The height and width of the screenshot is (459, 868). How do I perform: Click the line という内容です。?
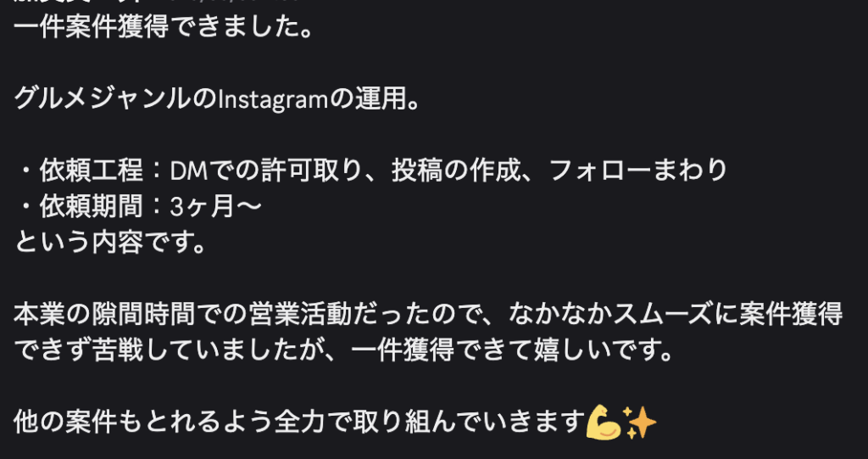pyautogui.click(x=111, y=243)
